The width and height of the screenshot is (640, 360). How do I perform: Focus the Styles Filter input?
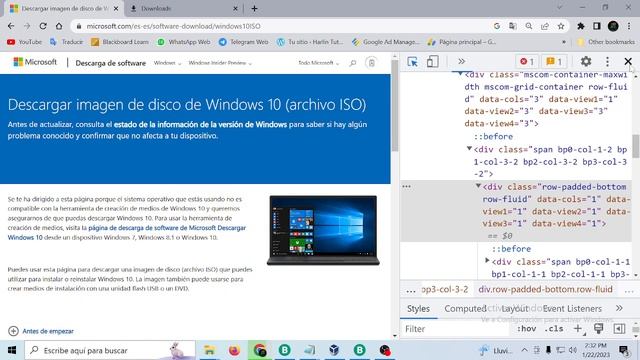pyautogui.click(x=455, y=329)
